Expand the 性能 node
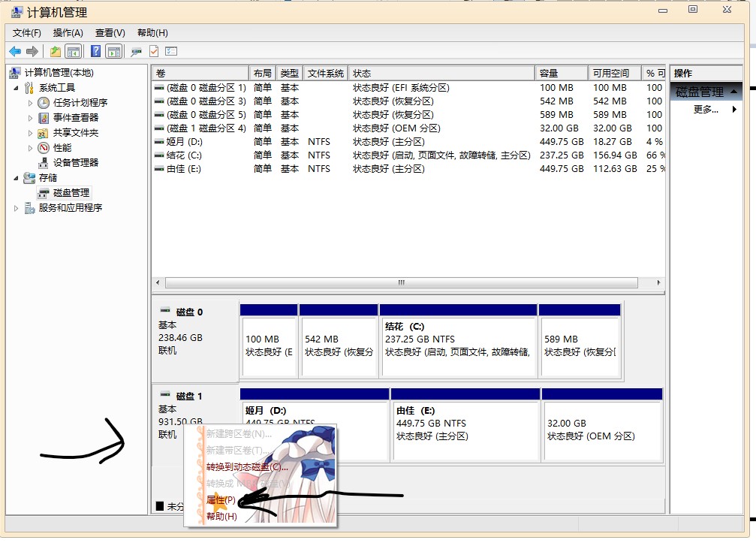Viewport: 756px width, 555px height. coord(30,147)
